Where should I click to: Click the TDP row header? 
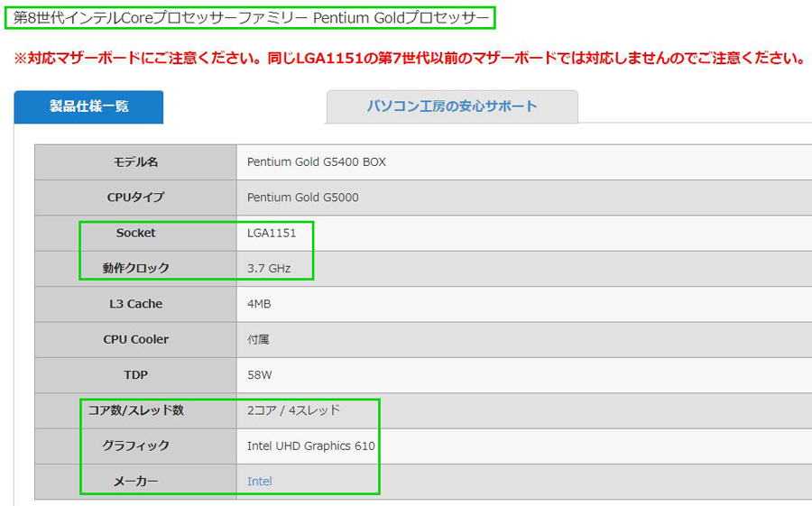135,375
